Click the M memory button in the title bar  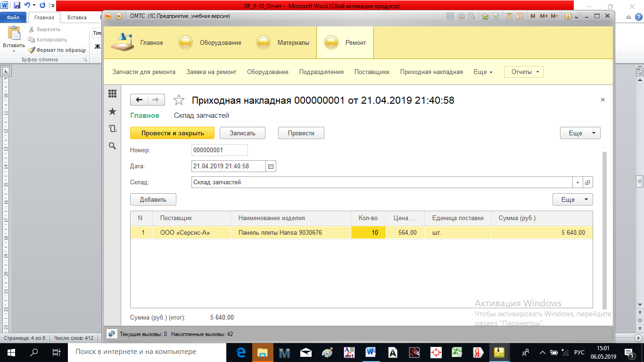(533, 16)
